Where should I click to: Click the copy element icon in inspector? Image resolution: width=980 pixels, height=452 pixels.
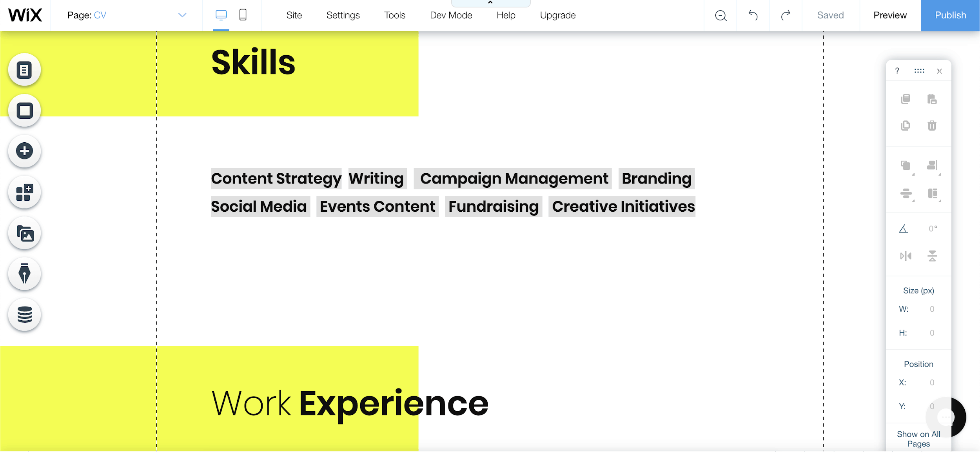(906, 99)
